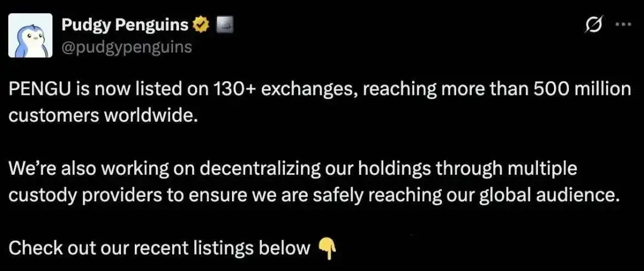Open the @pudgypenguins handle link
This screenshot has height=271, width=644.
[x=126, y=47]
